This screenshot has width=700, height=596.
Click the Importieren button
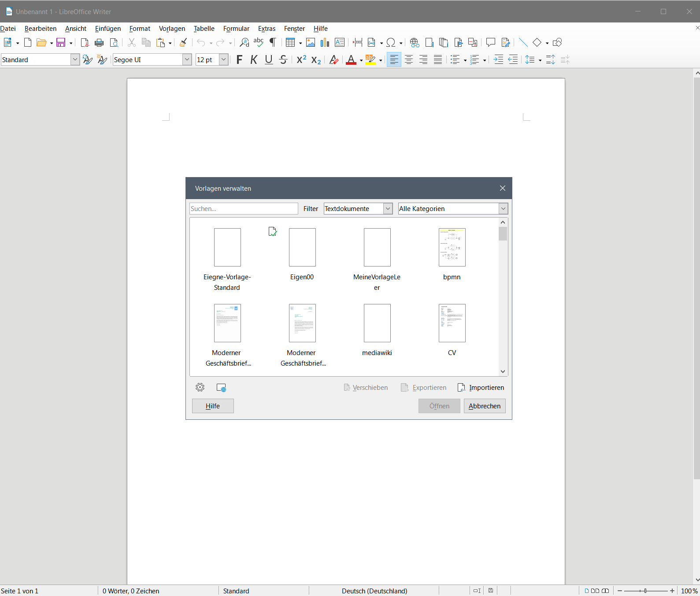481,388
